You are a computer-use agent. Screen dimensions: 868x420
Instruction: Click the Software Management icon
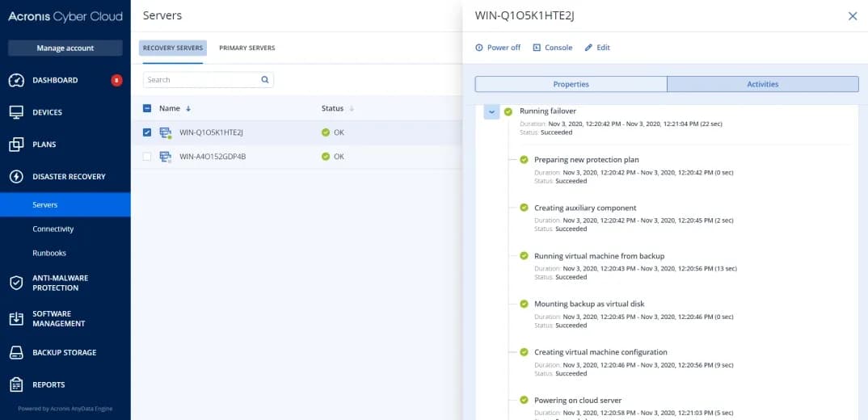pos(16,318)
